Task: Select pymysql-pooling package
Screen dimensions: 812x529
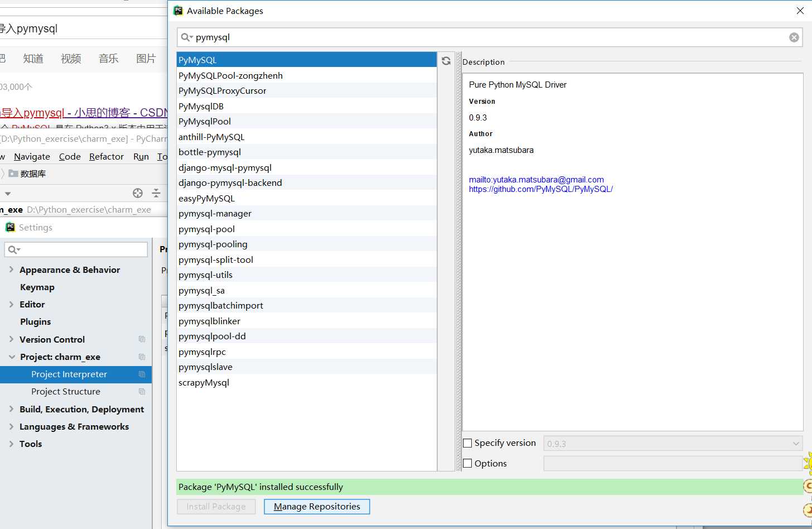Action: pos(307,244)
